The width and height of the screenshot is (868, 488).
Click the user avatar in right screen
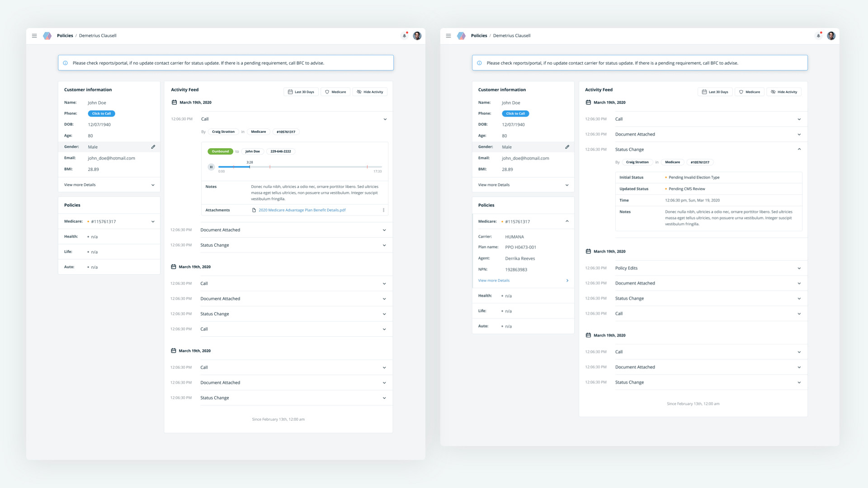831,36
